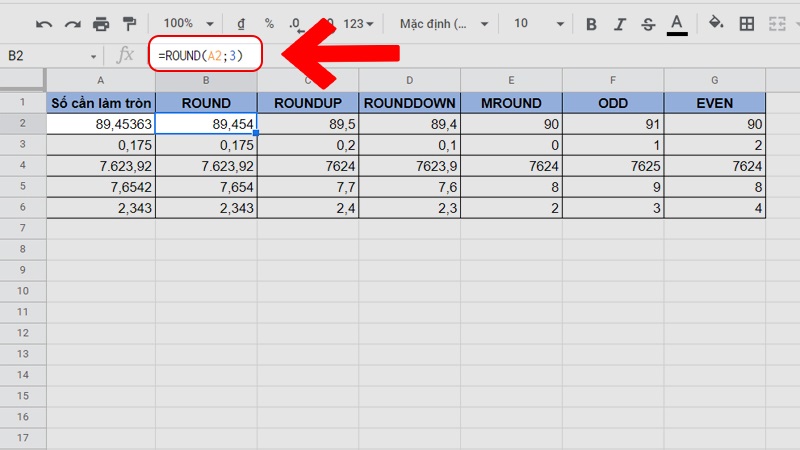Open the 123 number format menu
The width and height of the screenshot is (800, 450).
coord(357,23)
